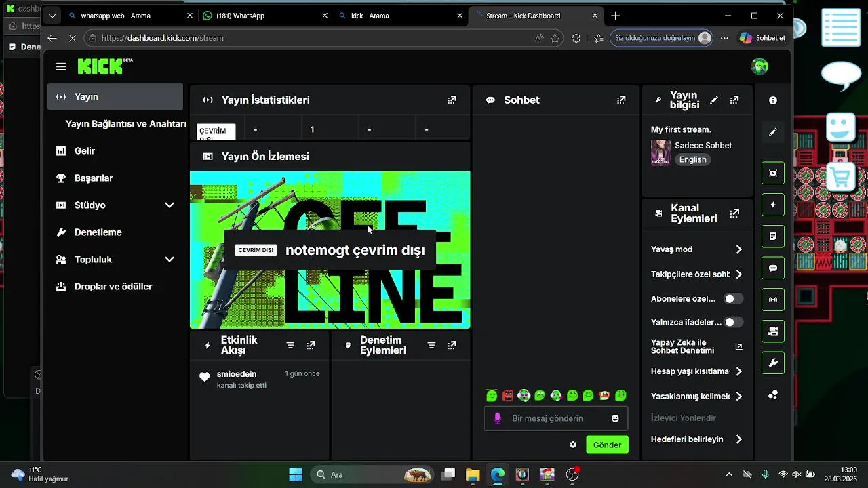This screenshot has width=868, height=488.
Task: Toggle the lightning activity feed icon in right rail
Action: point(773,205)
